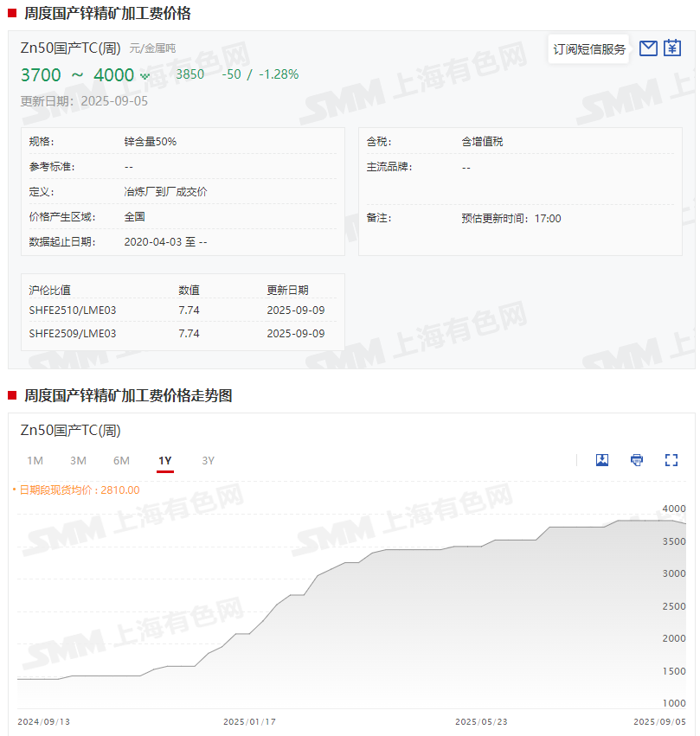Select the active 1Y range tab

pyautogui.click(x=164, y=461)
